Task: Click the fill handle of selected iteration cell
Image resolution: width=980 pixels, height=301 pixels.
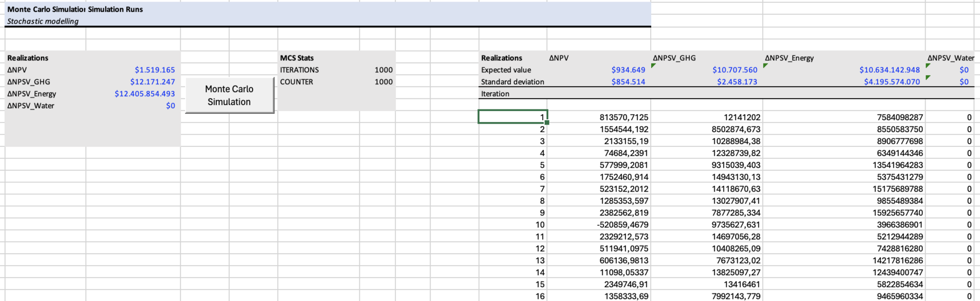Action: 547,122
